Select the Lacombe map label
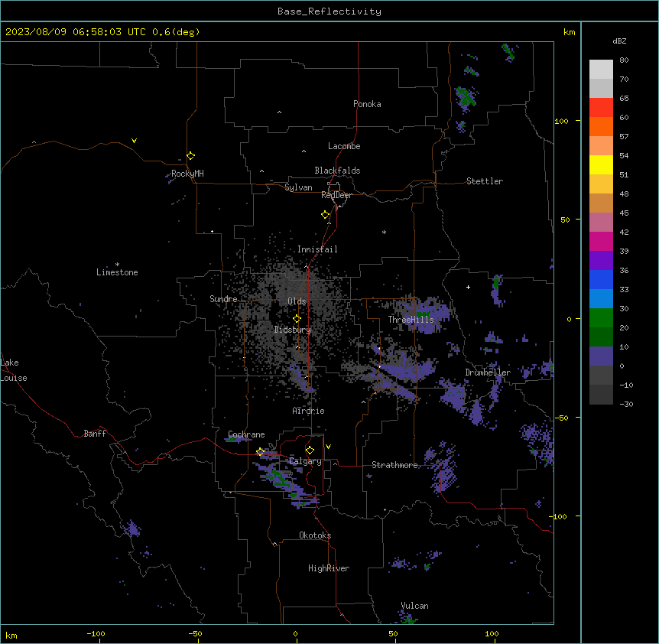 pyautogui.click(x=344, y=146)
